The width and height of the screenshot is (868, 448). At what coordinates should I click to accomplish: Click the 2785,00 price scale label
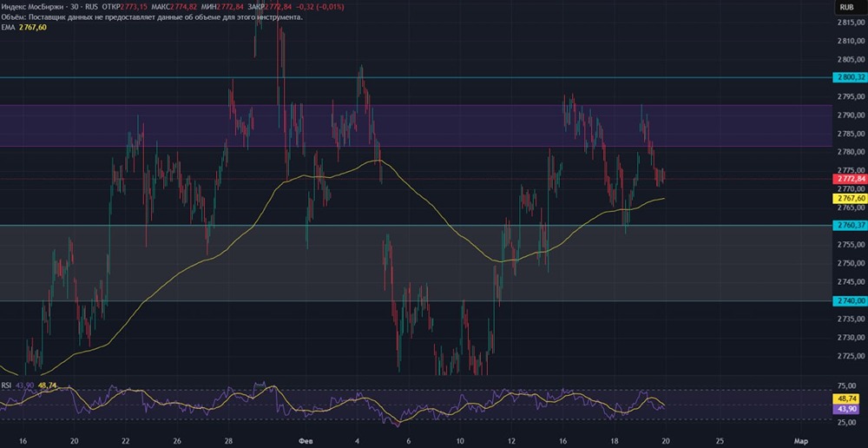tap(851, 134)
